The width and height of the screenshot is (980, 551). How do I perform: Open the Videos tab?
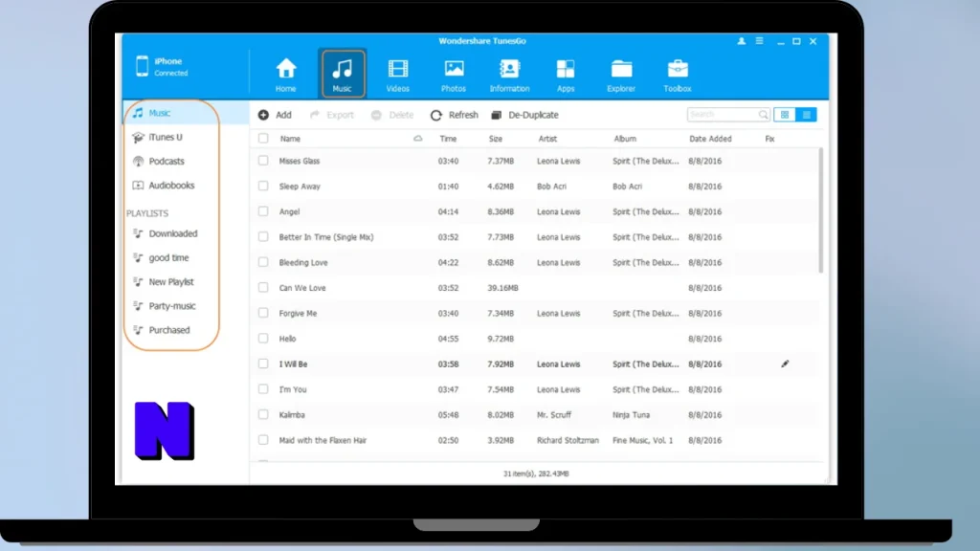point(397,75)
